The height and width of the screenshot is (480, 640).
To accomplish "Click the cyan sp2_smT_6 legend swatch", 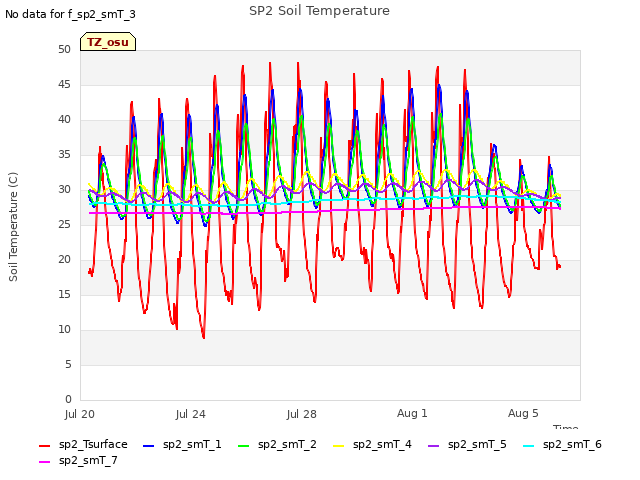I will coord(529,446).
